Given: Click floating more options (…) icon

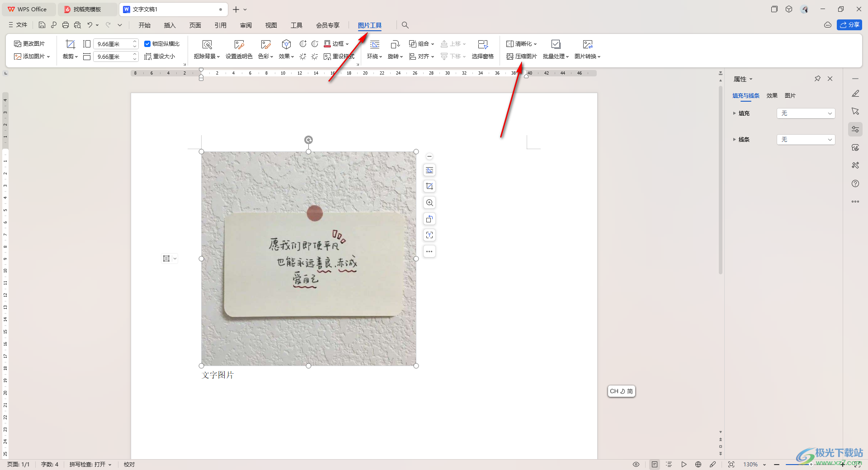Looking at the screenshot, I should pyautogui.click(x=429, y=251).
